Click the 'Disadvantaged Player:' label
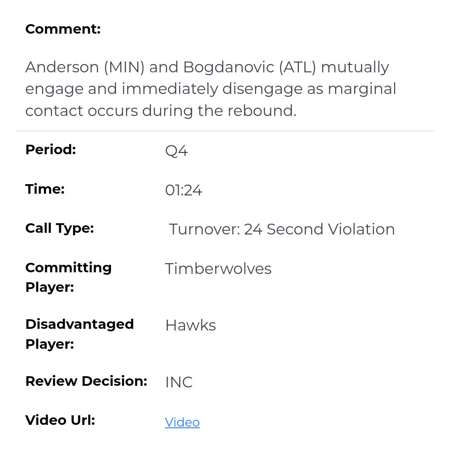 (x=79, y=334)
